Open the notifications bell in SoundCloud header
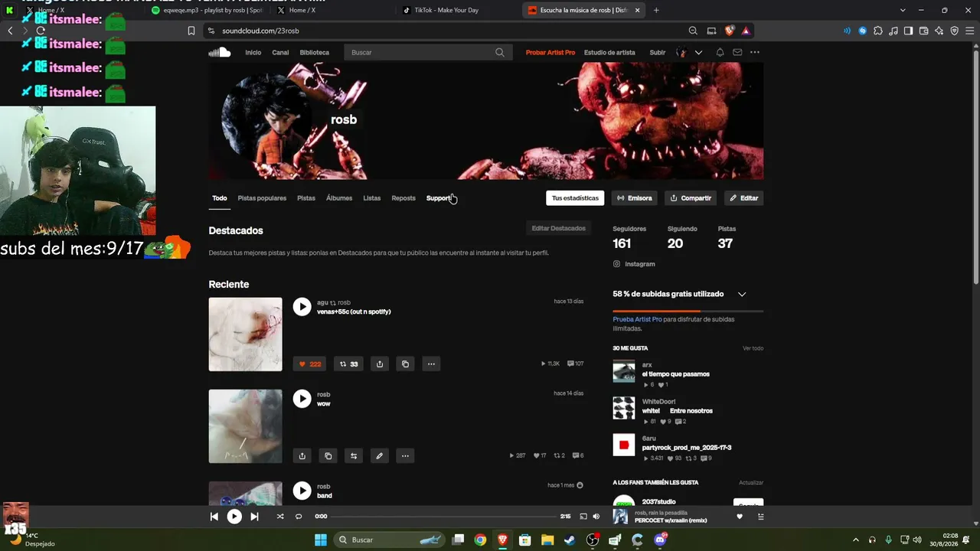 click(x=720, y=52)
